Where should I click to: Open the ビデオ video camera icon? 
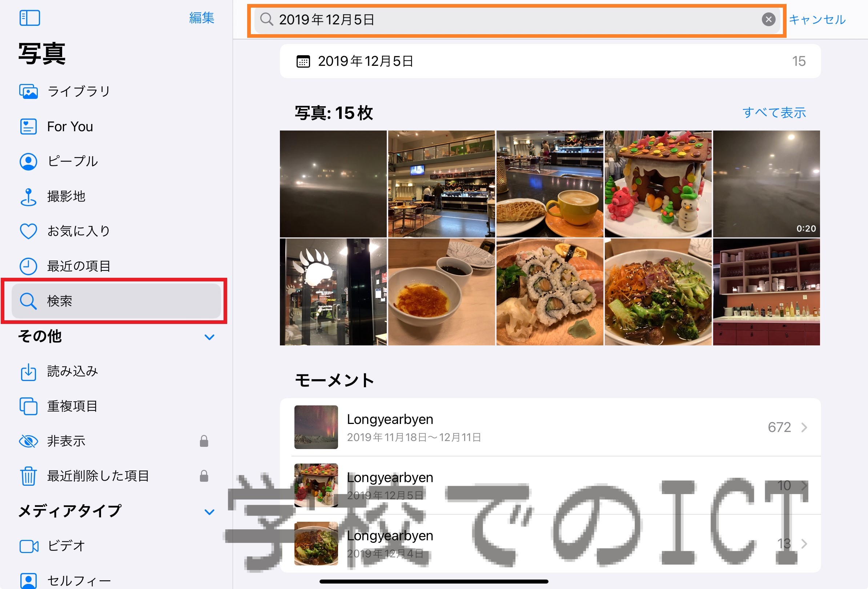click(29, 546)
